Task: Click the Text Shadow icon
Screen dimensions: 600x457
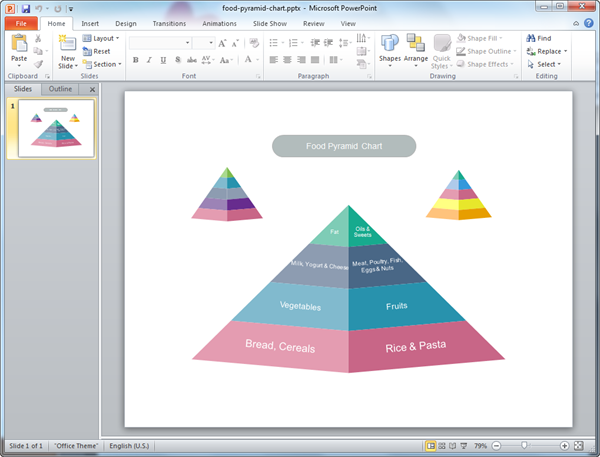Action: (x=178, y=60)
